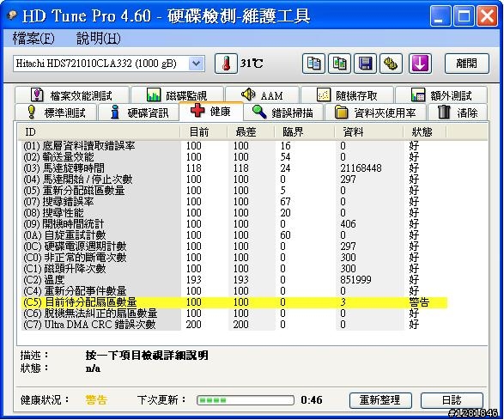The image size is (504, 420).
Task: Click the 重新整理 refresh button
Action: (x=380, y=400)
